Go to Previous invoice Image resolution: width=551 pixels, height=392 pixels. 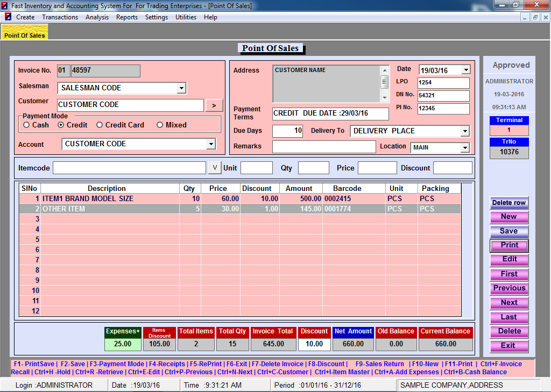(x=509, y=288)
